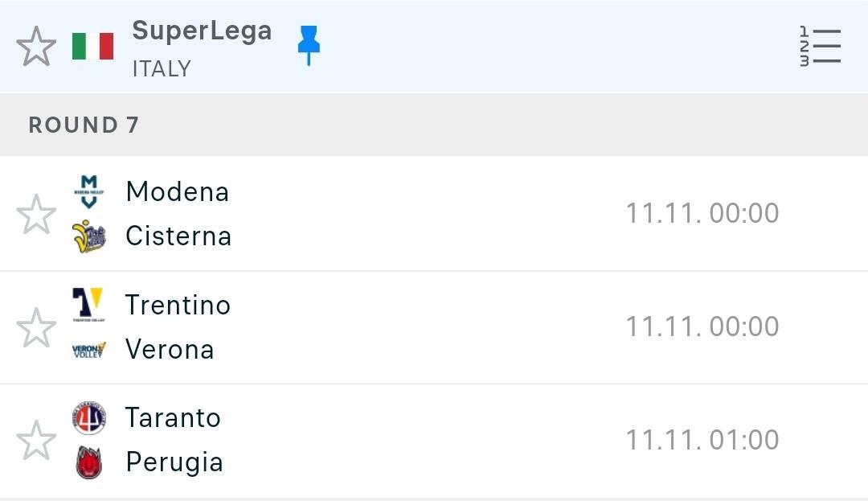Star the Modena vs Cisterna match
The height and width of the screenshot is (501, 868).
(x=36, y=214)
